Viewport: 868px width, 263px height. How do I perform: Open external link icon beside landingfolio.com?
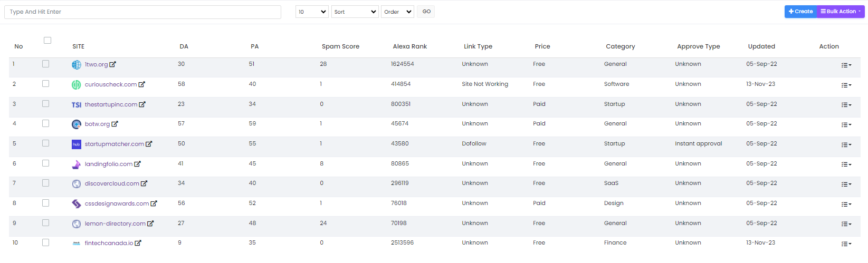[x=137, y=164]
